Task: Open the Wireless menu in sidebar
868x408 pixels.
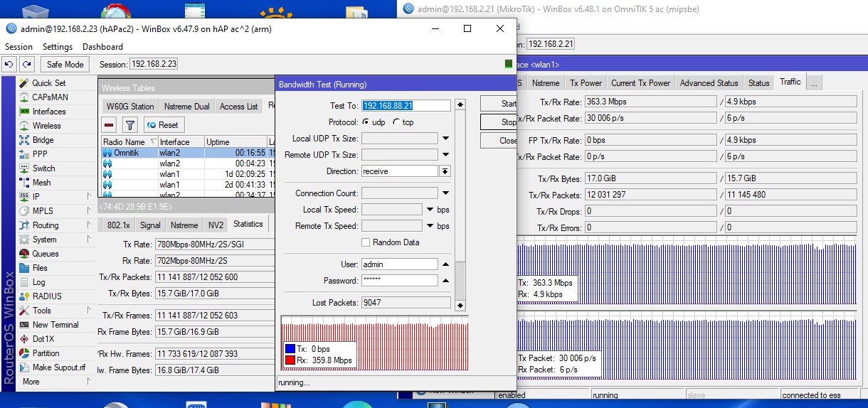Action: pos(46,126)
